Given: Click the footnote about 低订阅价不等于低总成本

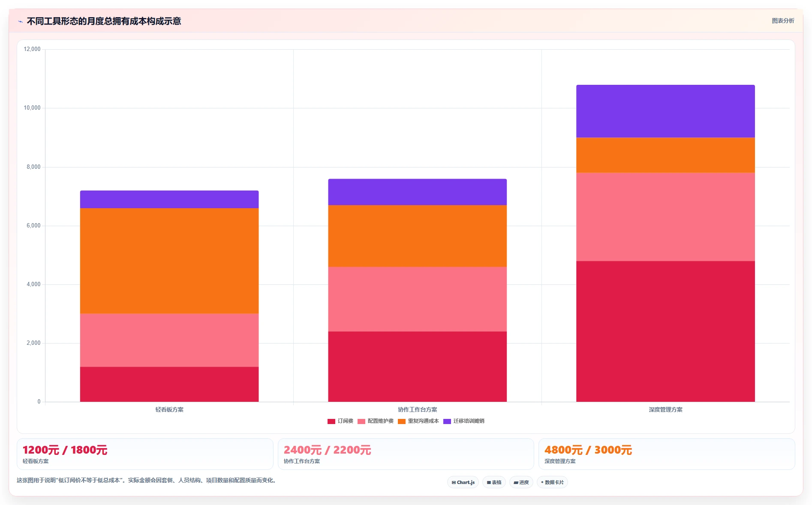Looking at the screenshot, I should click(x=147, y=481).
